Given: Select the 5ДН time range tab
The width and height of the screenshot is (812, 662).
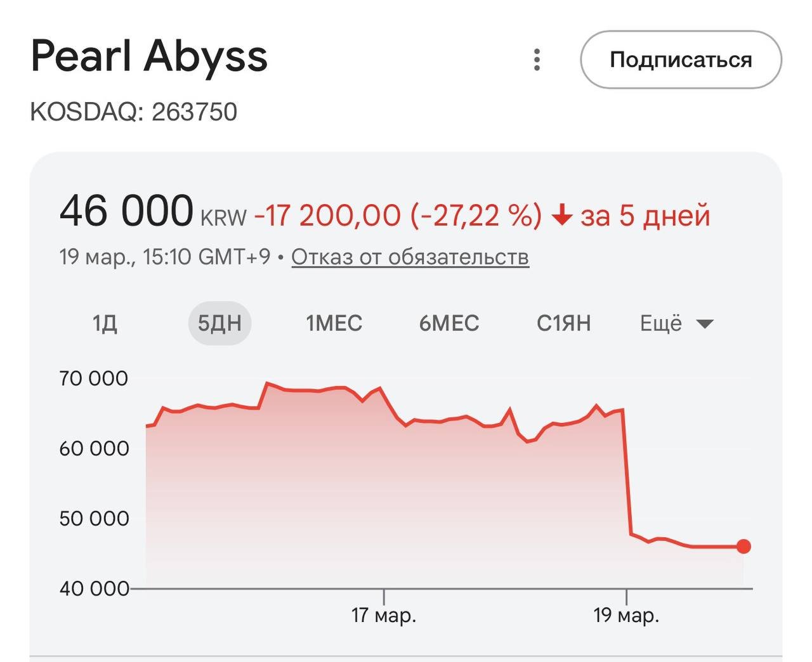Looking at the screenshot, I should pyautogui.click(x=219, y=323).
